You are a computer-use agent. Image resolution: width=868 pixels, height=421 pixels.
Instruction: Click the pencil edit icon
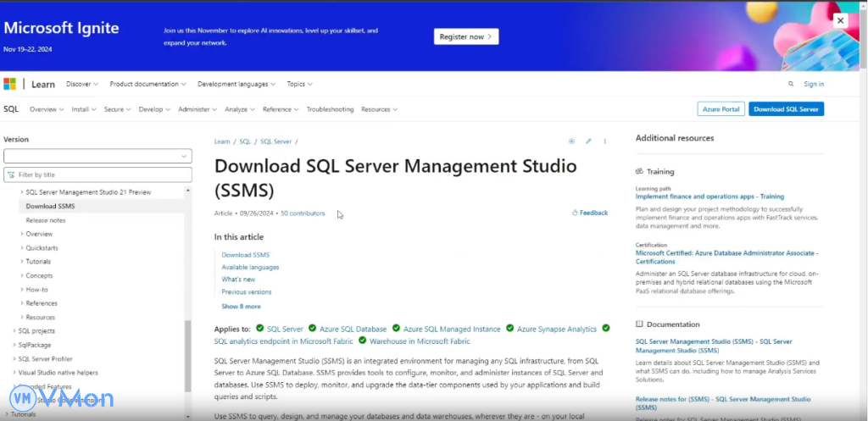click(588, 141)
